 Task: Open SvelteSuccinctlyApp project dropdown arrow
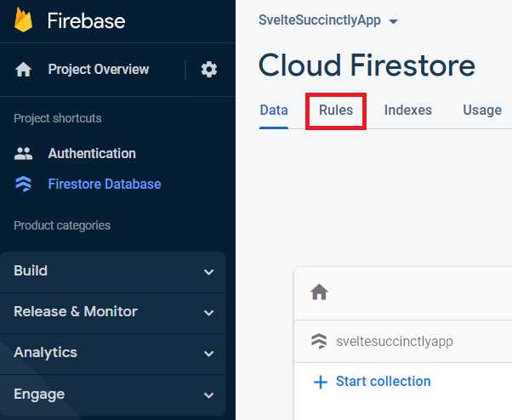[394, 21]
